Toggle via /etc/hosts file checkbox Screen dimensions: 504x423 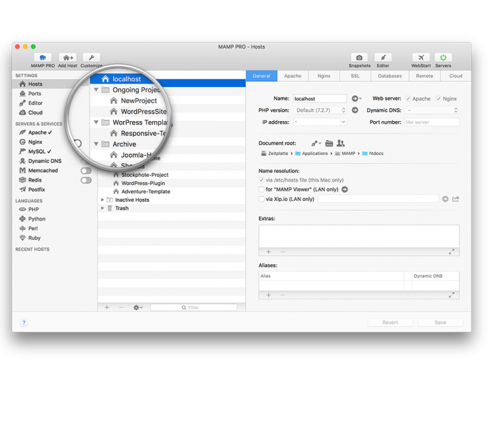click(261, 180)
